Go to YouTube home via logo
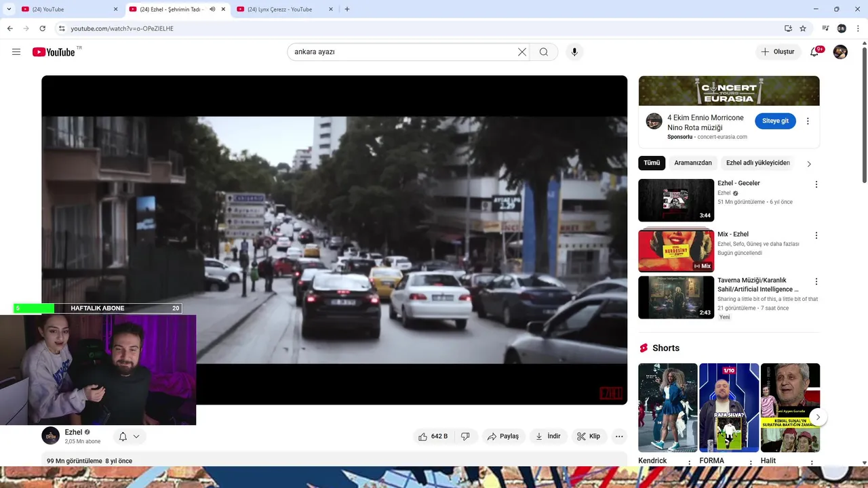Viewport: 868px width, 488px height. click(x=54, y=52)
